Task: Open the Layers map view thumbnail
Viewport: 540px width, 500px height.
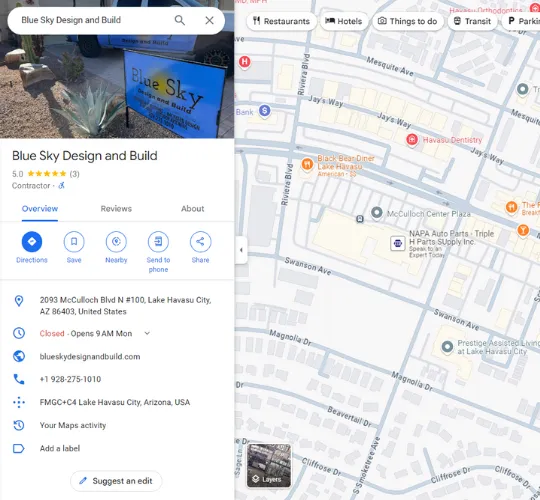Action: (269, 466)
